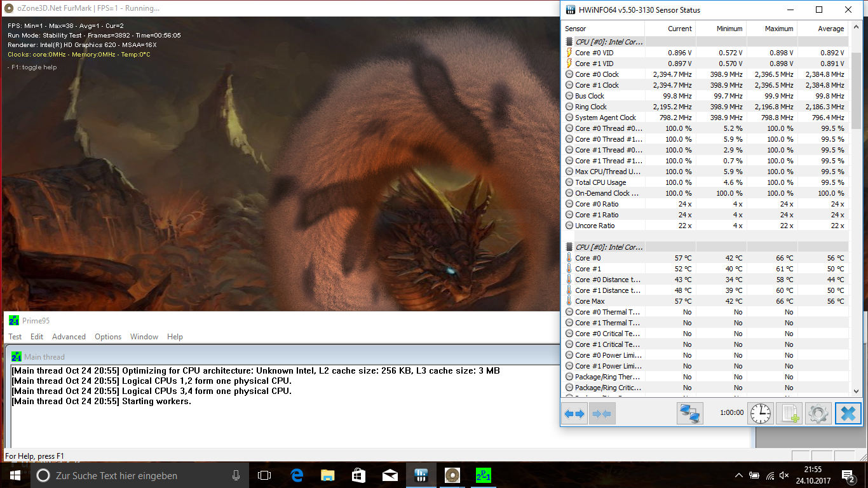Click the taskbar search box
Screen dimensions: 868x488
139,475
